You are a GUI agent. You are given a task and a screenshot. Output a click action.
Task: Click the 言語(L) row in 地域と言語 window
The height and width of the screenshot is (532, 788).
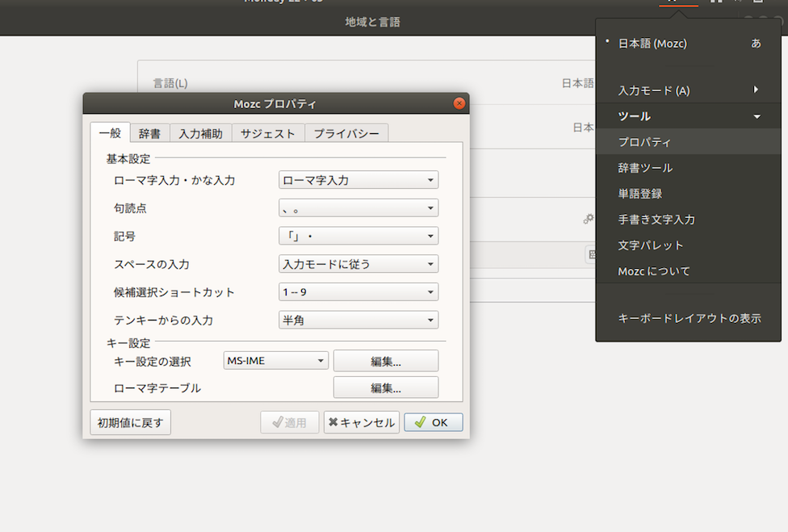click(x=367, y=83)
